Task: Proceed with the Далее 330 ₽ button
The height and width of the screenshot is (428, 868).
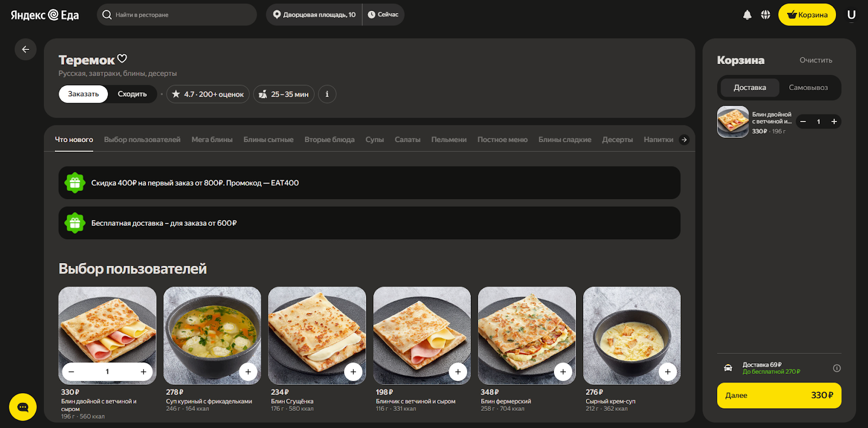Action: 779,395
